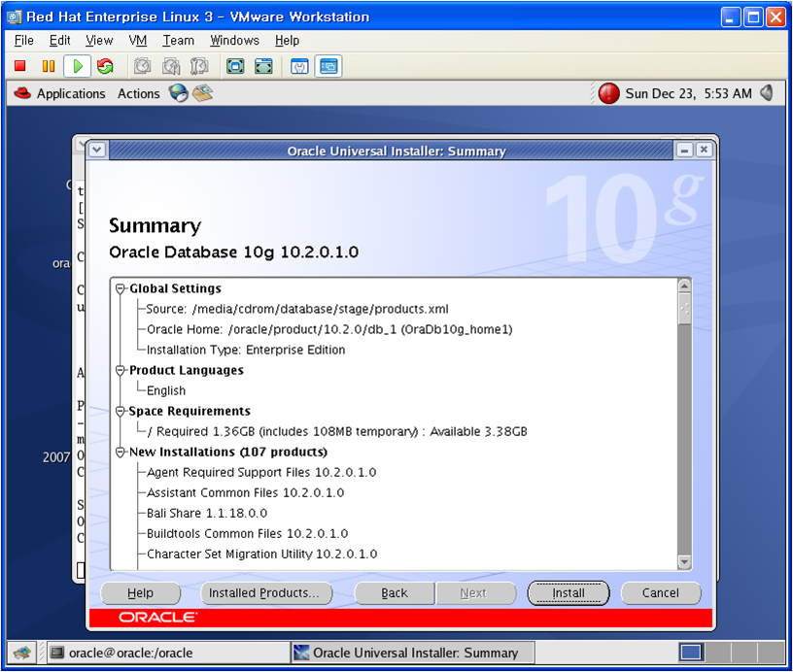Click the Suspend VM pause icon
The width and height of the screenshot is (793, 672).
[49, 66]
